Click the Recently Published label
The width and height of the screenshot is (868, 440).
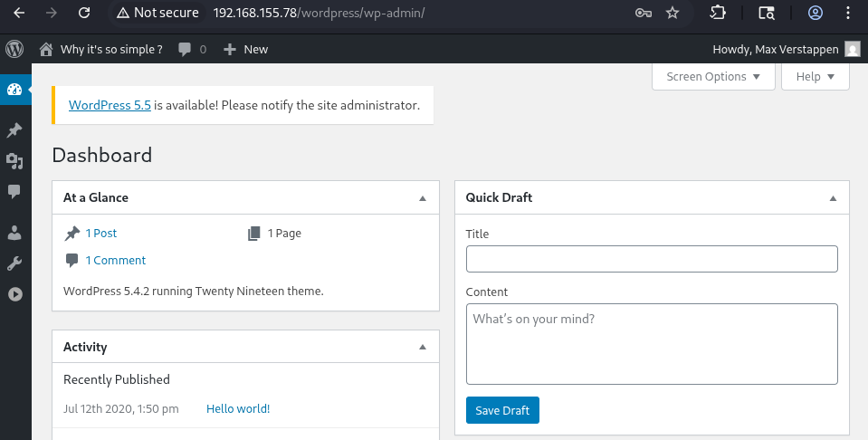coord(116,379)
